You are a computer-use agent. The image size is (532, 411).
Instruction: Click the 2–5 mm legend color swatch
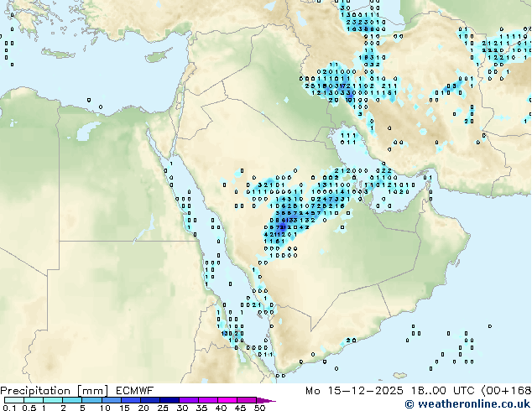(x=72, y=400)
